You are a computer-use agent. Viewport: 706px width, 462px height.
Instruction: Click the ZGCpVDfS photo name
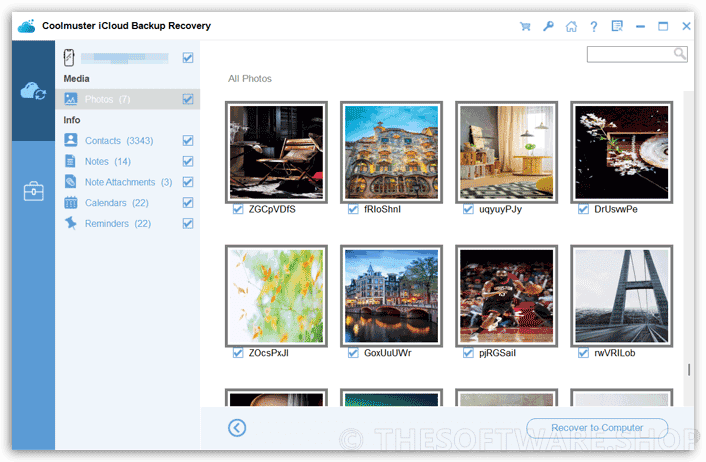pyautogui.click(x=272, y=209)
